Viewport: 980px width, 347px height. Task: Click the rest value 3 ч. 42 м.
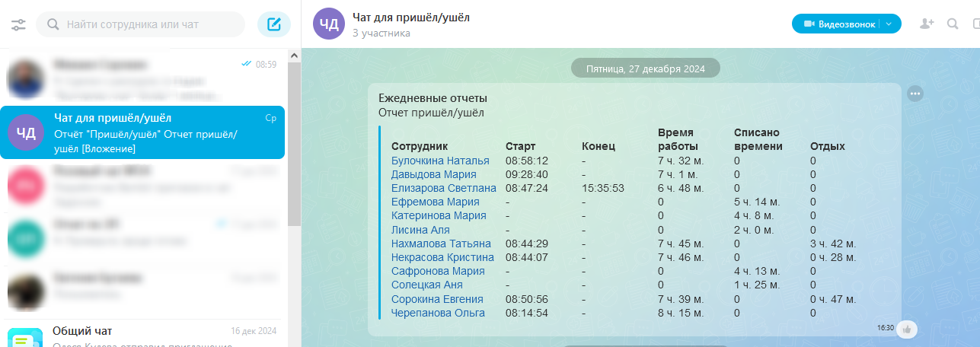pyautogui.click(x=833, y=244)
